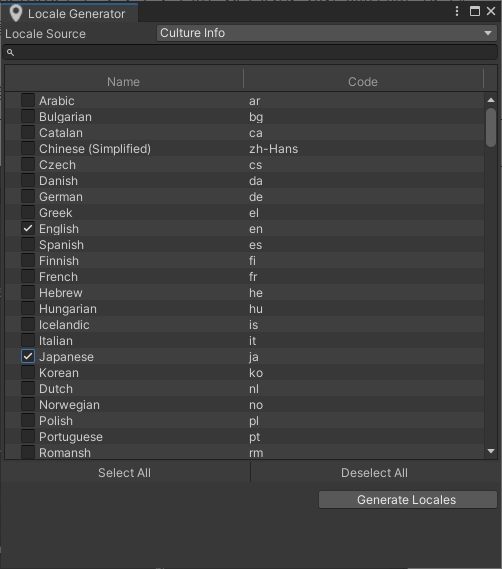Uncheck the Japanese locale checkbox
This screenshot has width=502, height=569.
pyautogui.click(x=28, y=356)
